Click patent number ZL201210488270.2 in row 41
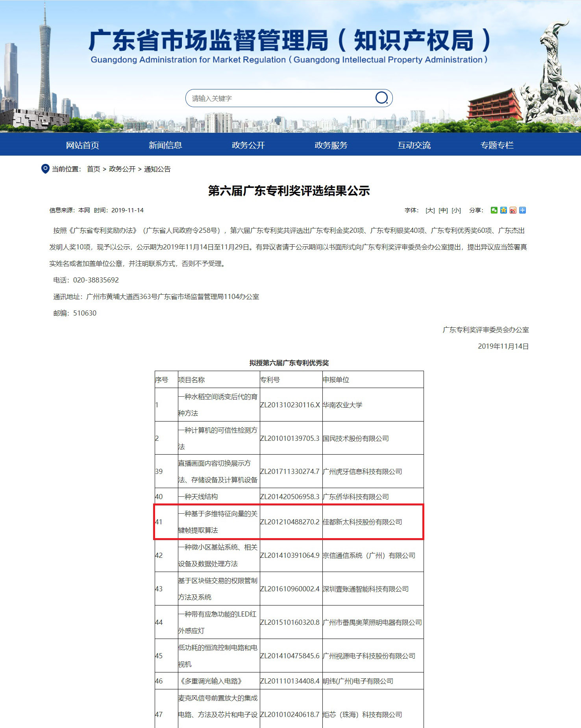This screenshot has height=728, width=581. (x=290, y=522)
